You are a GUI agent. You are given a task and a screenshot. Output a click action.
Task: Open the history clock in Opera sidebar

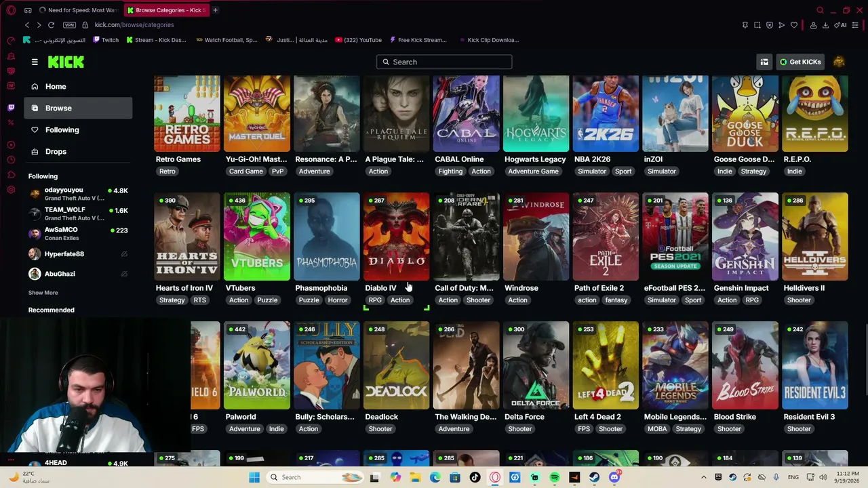(11, 160)
